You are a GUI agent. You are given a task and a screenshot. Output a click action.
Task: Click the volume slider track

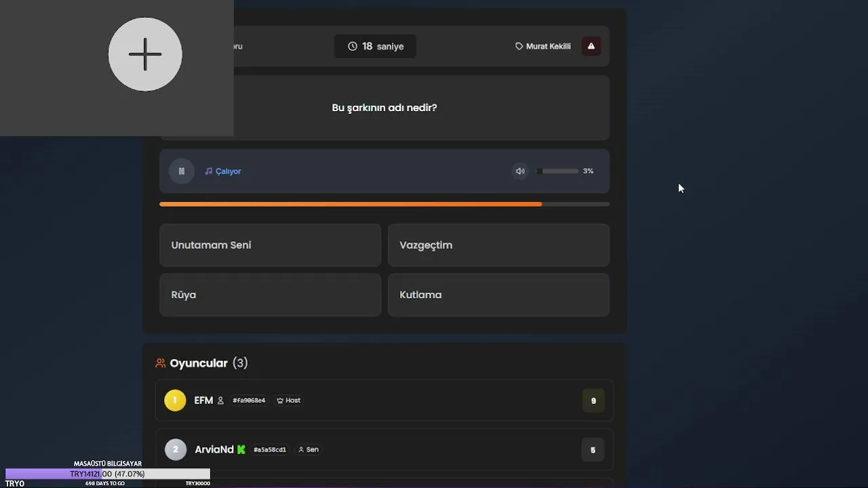[557, 171]
